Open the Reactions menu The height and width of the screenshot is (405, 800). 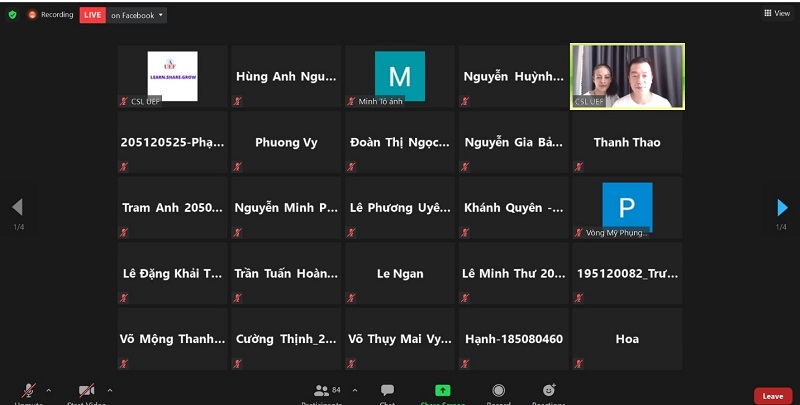548,391
